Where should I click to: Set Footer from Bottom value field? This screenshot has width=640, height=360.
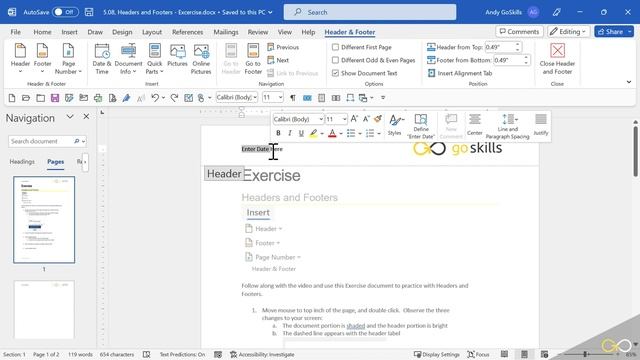click(508, 60)
